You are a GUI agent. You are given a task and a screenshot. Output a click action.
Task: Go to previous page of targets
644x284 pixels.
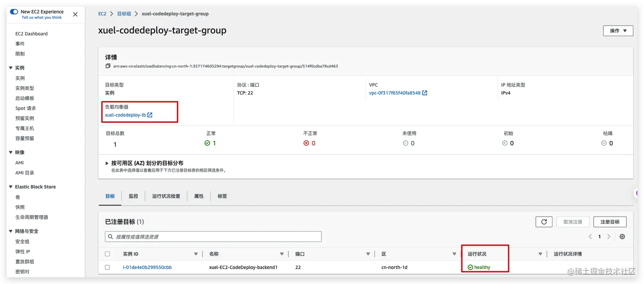tap(590, 237)
